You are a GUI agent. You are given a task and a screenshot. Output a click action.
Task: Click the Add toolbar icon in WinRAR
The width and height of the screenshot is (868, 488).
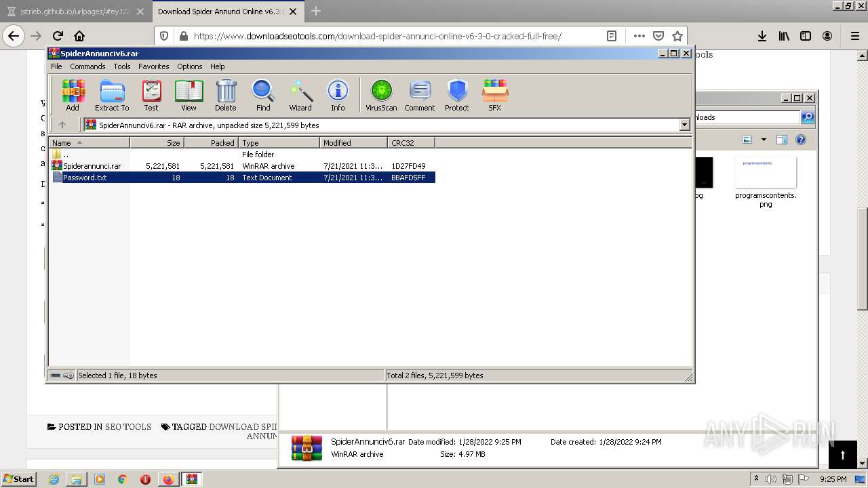(x=73, y=95)
